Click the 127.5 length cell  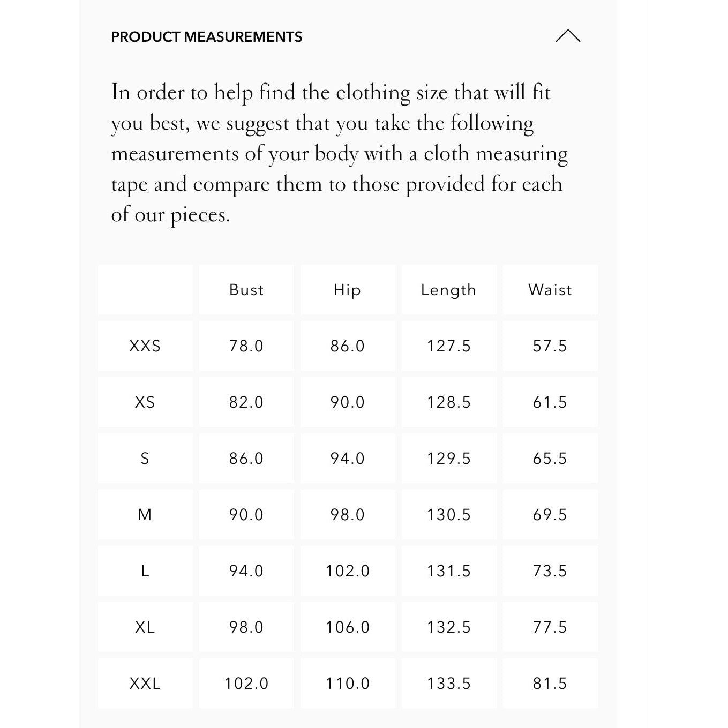(x=448, y=346)
